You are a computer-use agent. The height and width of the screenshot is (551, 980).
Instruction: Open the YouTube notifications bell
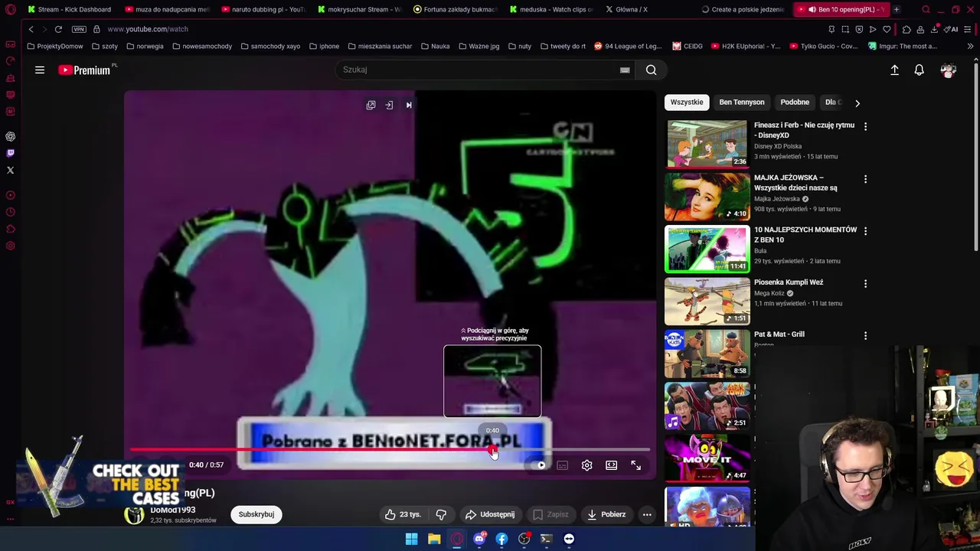click(919, 70)
